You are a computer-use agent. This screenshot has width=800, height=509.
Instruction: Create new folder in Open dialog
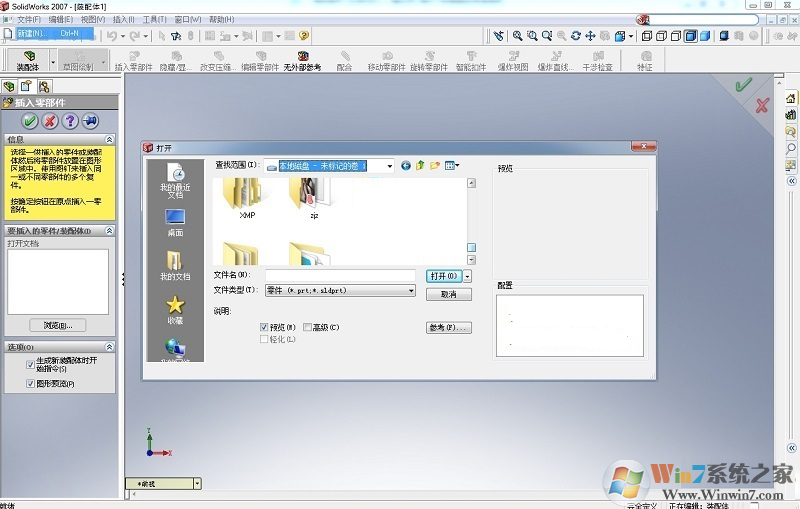pyautogui.click(x=435, y=165)
